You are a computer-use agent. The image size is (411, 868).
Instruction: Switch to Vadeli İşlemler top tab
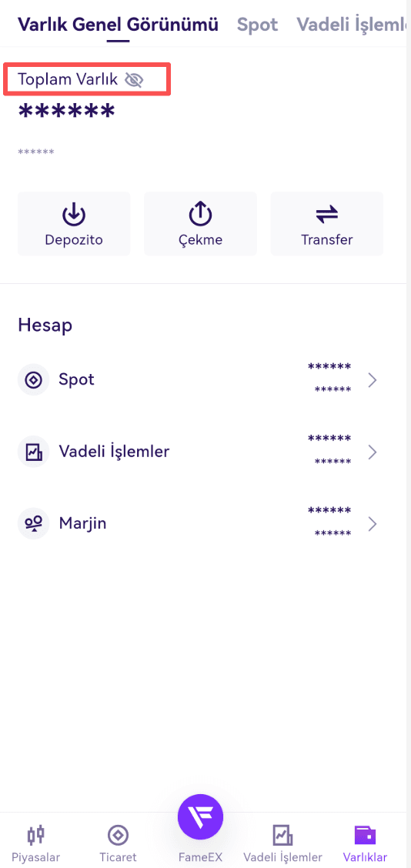pyautogui.click(x=353, y=25)
